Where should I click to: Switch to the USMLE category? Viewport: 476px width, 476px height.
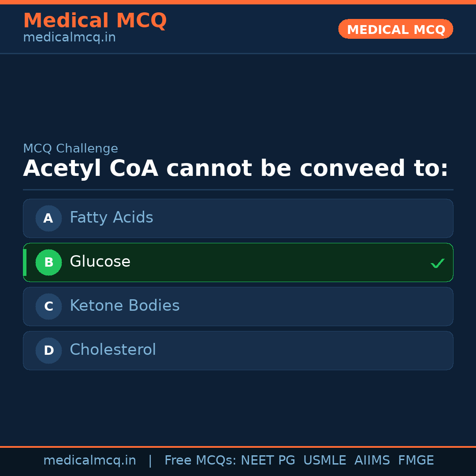click(x=325, y=460)
